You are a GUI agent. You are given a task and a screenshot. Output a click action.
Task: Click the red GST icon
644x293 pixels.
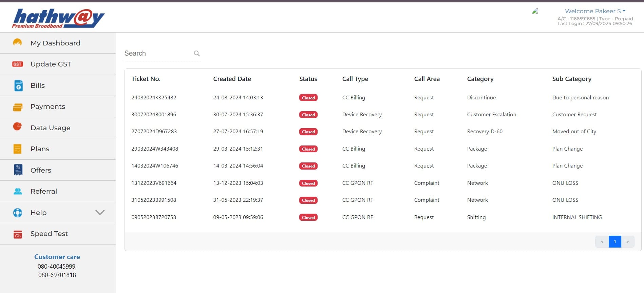point(17,64)
